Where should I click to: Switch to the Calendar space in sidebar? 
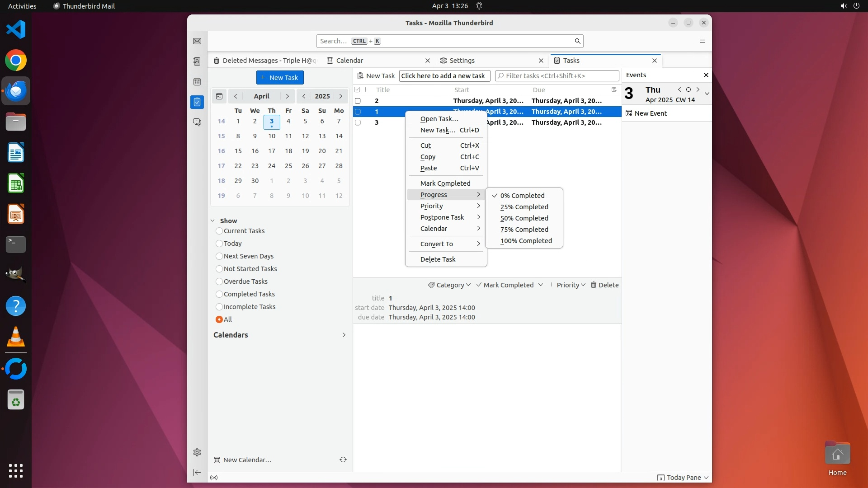tap(197, 82)
